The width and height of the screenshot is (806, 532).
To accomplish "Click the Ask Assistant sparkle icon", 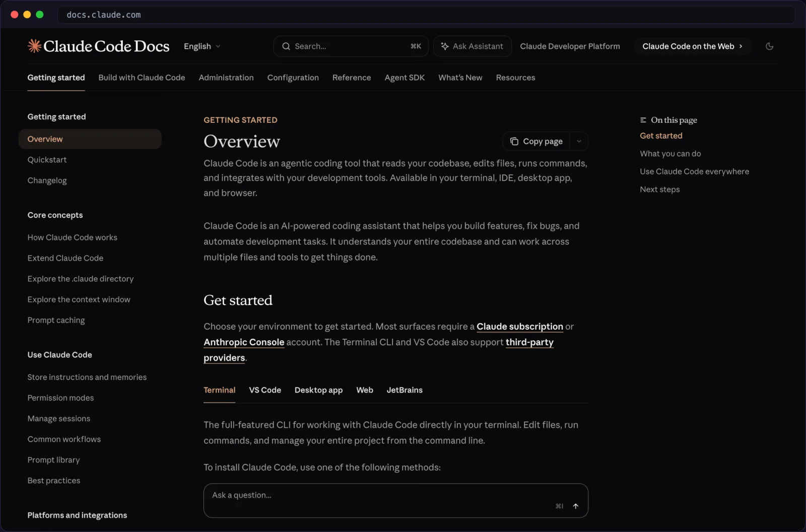I will (x=445, y=46).
